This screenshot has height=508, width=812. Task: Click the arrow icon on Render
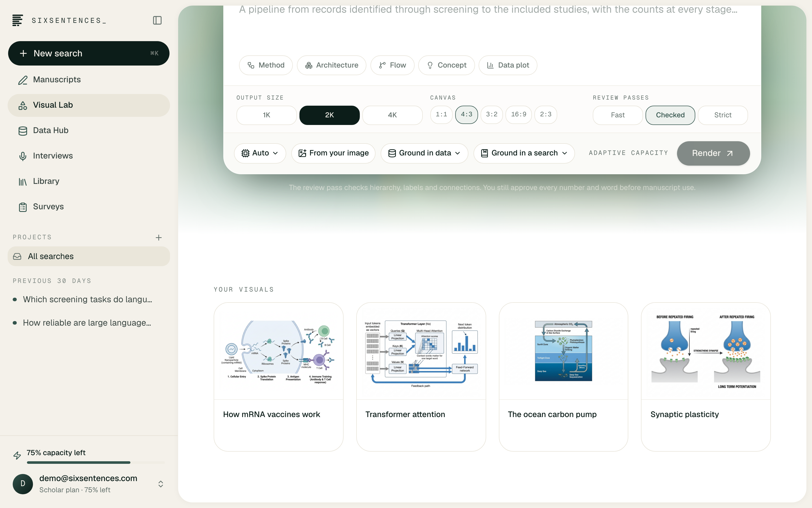click(730, 153)
